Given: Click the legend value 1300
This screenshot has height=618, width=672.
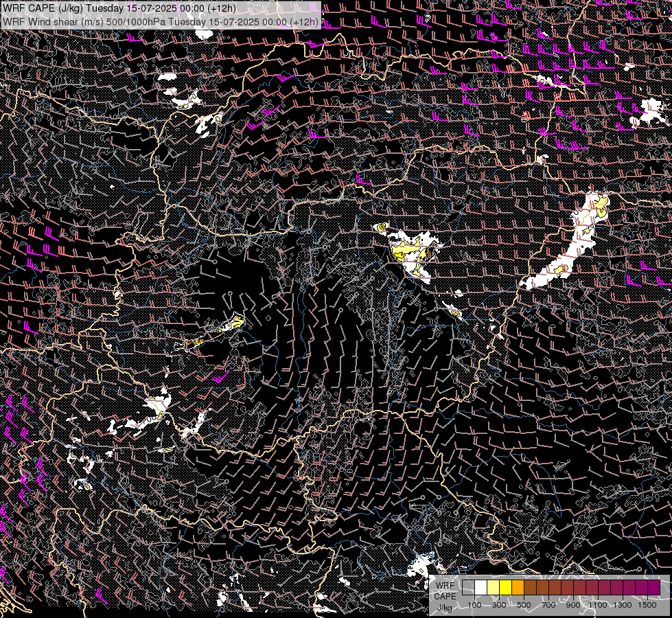Looking at the screenshot, I should pos(623,605).
